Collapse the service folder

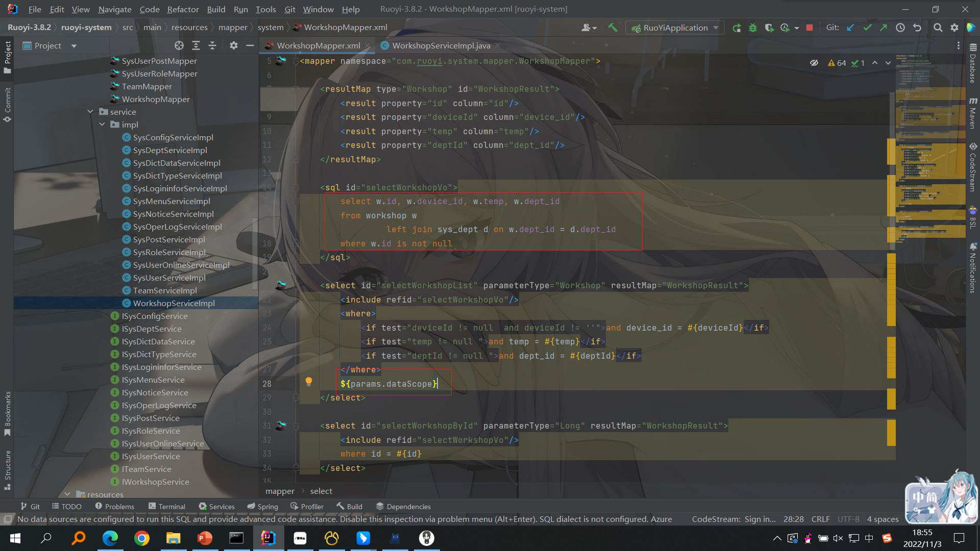pyautogui.click(x=90, y=112)
